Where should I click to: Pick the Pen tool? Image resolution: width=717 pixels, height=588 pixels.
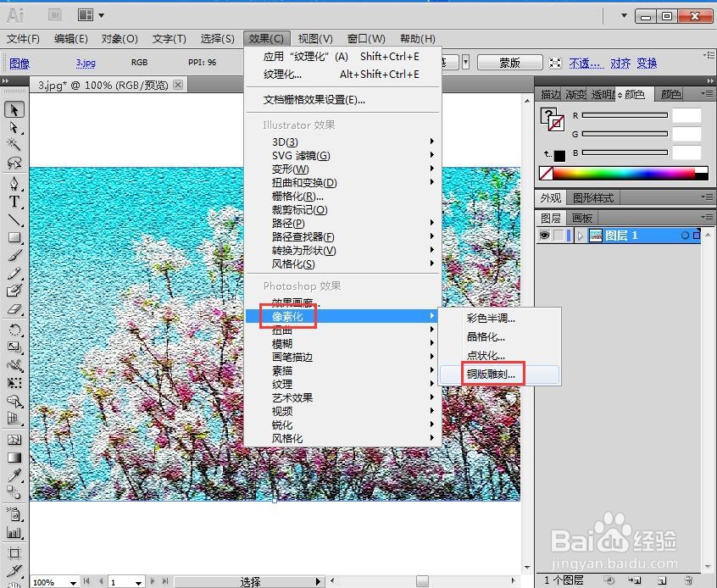[14, 185]
